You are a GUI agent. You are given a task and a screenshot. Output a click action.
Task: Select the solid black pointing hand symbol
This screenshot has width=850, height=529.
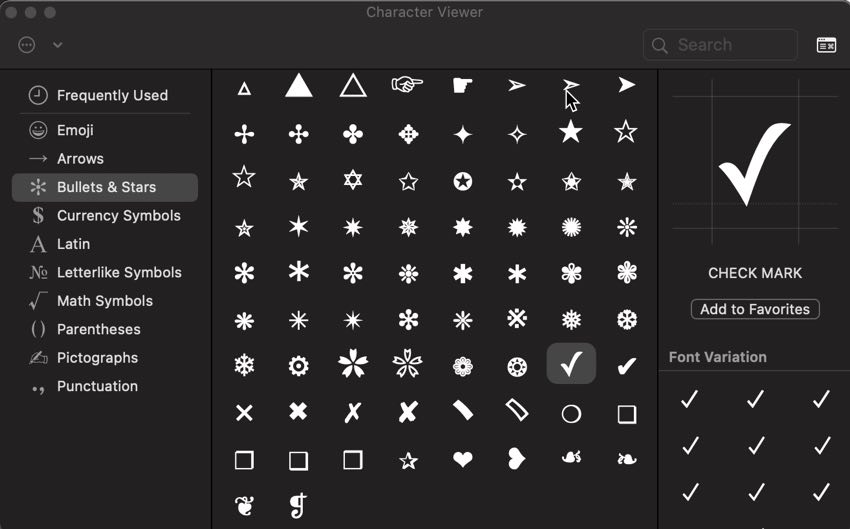(462, 85)
